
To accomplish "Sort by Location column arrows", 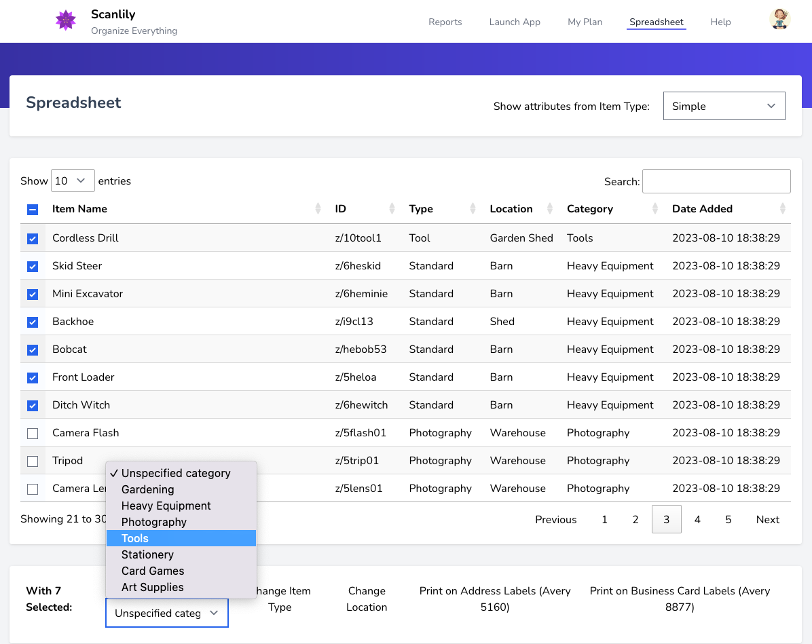I will pos(551,209).
